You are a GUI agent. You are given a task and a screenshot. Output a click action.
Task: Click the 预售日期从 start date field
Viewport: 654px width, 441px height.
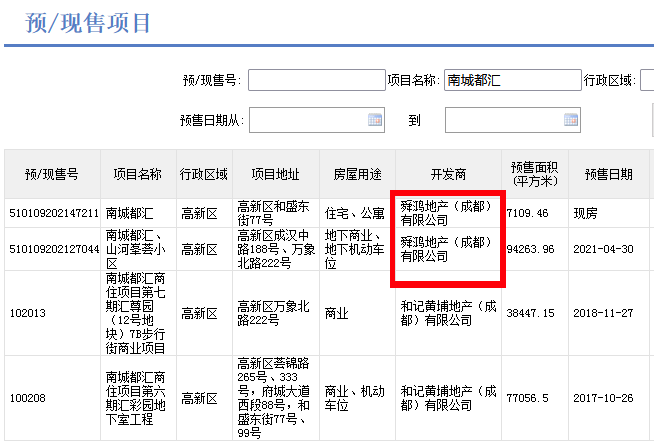(x=317, y=120)
